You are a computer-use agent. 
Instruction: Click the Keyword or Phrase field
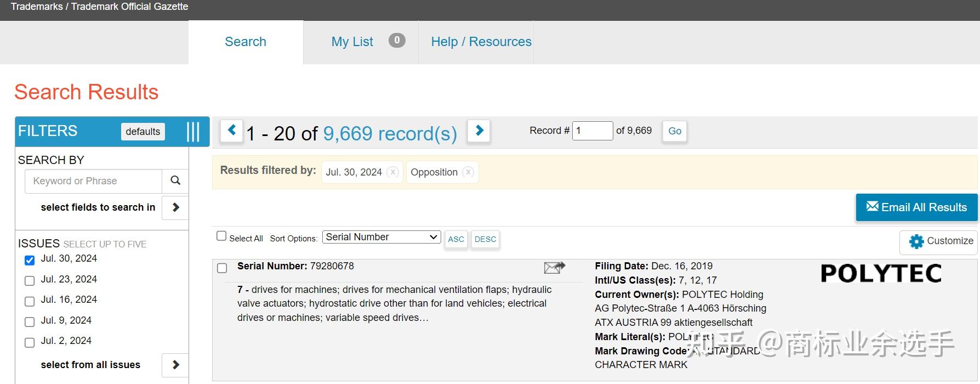click(93, 181)
